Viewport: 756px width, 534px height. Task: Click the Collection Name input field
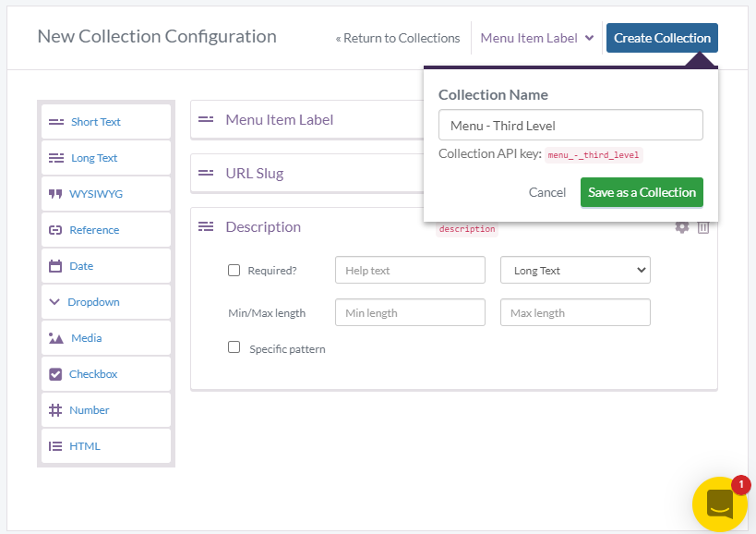(570, 126)
